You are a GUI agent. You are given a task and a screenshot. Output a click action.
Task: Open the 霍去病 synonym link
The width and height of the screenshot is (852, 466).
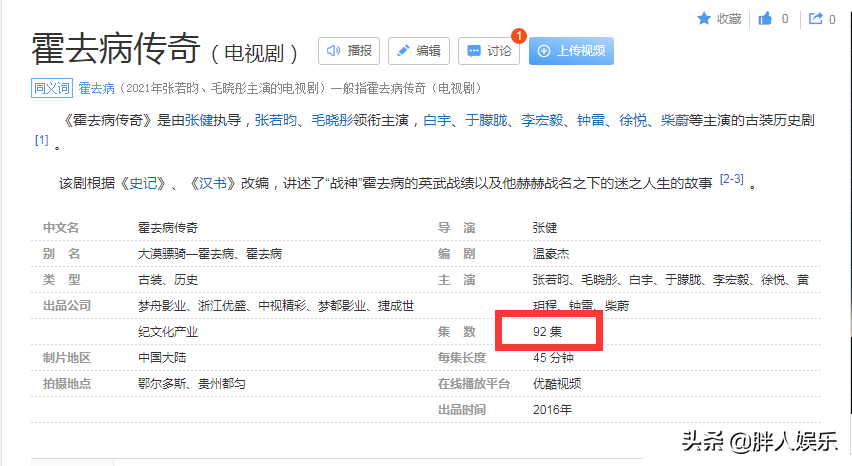[x=97, y=88]
